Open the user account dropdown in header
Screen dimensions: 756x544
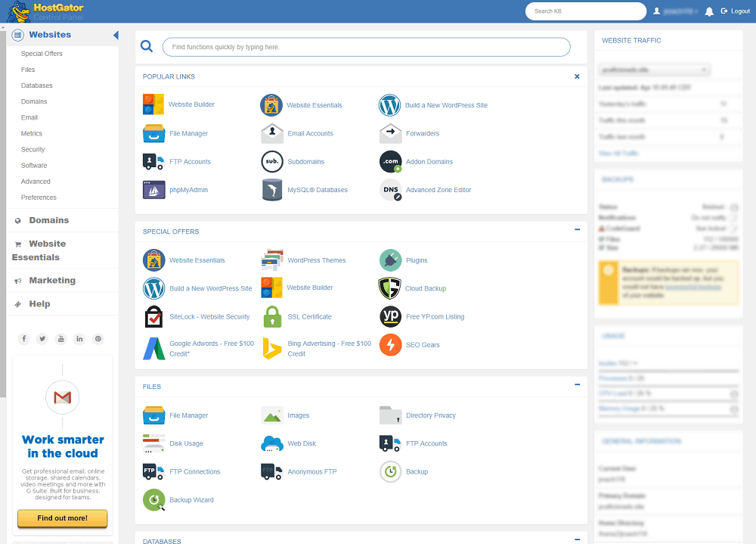click(675, 11)
